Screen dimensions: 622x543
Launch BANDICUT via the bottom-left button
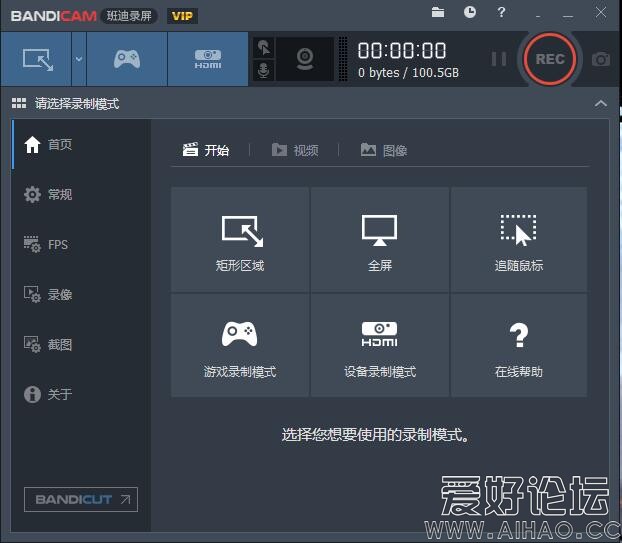pos(81,499)
